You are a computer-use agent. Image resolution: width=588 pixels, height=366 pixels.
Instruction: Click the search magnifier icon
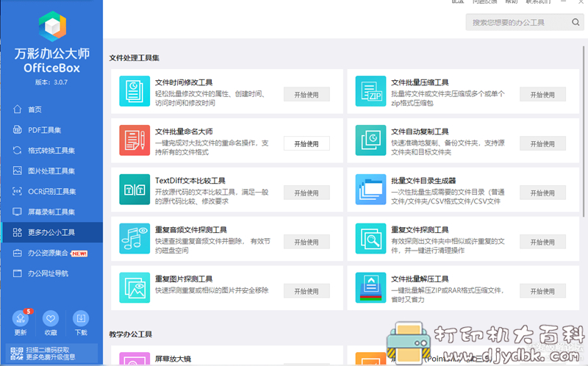576,22
